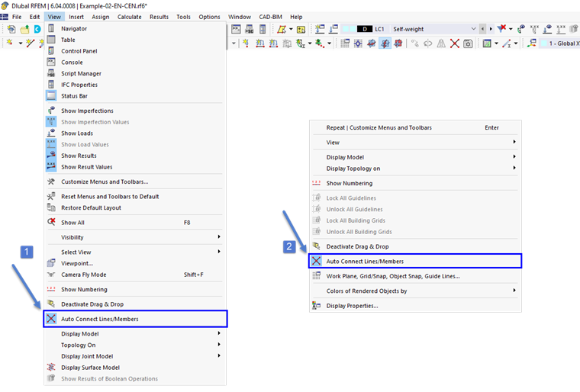The height and width of the screenshot is (392, 580).
Task: Expand the Select View submenu
Action: click(135, 252)
